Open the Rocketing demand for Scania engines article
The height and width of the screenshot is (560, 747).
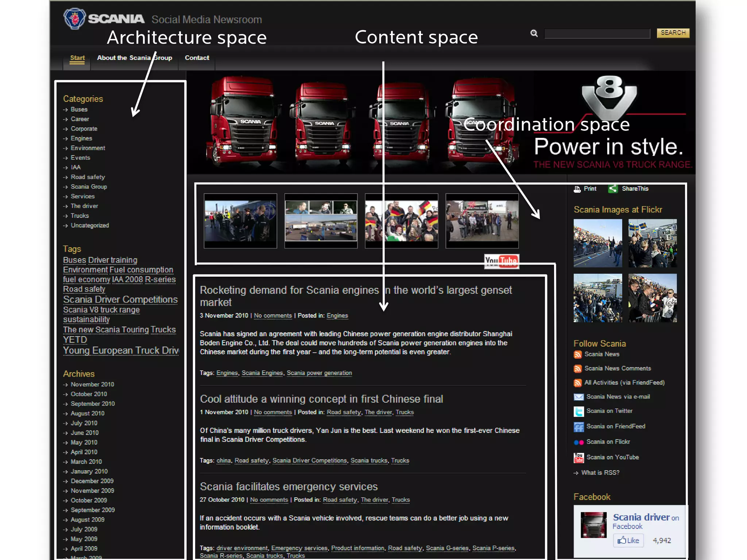289,291
